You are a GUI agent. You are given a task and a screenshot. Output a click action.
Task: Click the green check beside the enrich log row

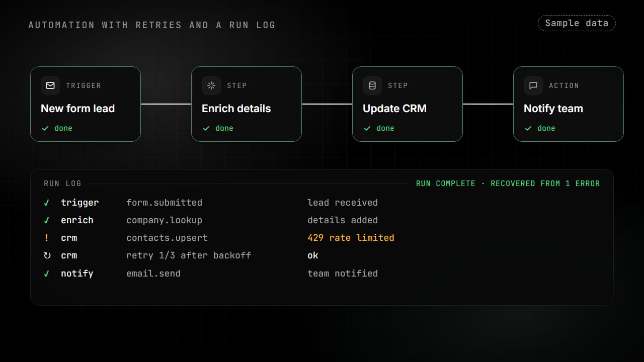pyautogui.click(x=47, y=220)
